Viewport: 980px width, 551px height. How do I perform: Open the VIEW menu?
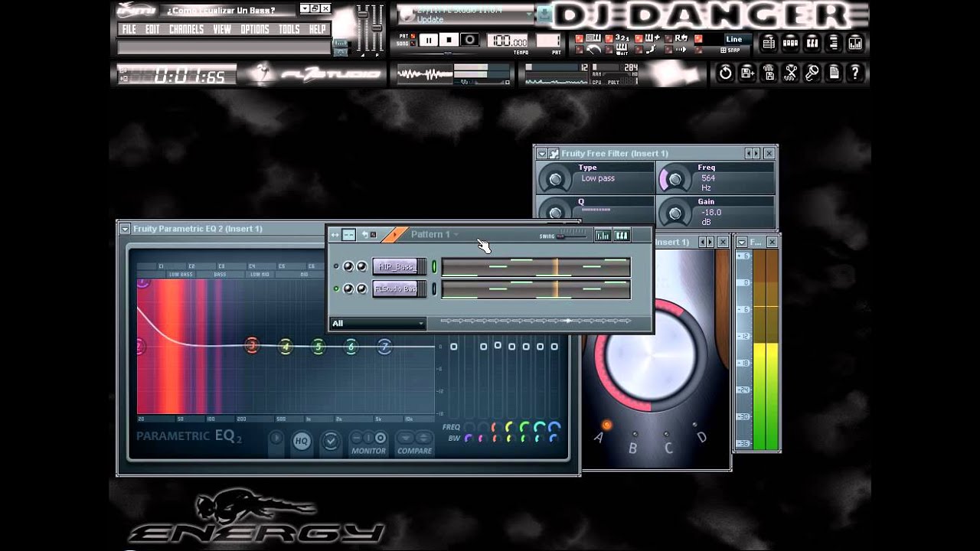click(222, 29)
